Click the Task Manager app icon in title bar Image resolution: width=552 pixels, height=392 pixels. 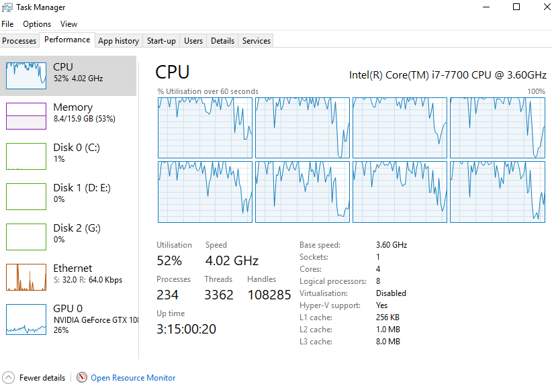(x=7, y=7)
